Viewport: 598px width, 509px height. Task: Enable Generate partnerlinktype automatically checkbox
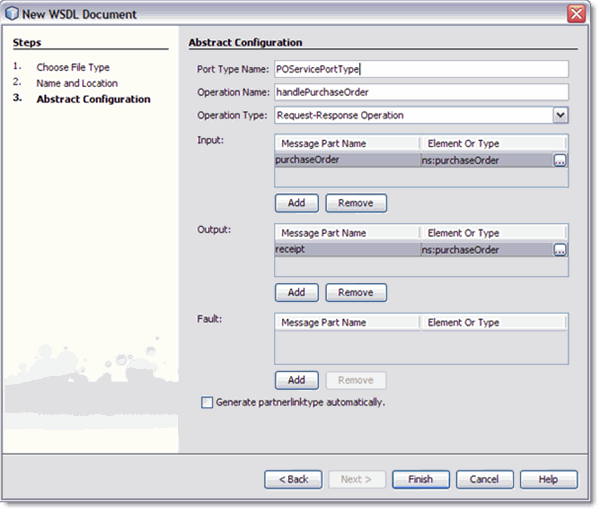[207, 403]
